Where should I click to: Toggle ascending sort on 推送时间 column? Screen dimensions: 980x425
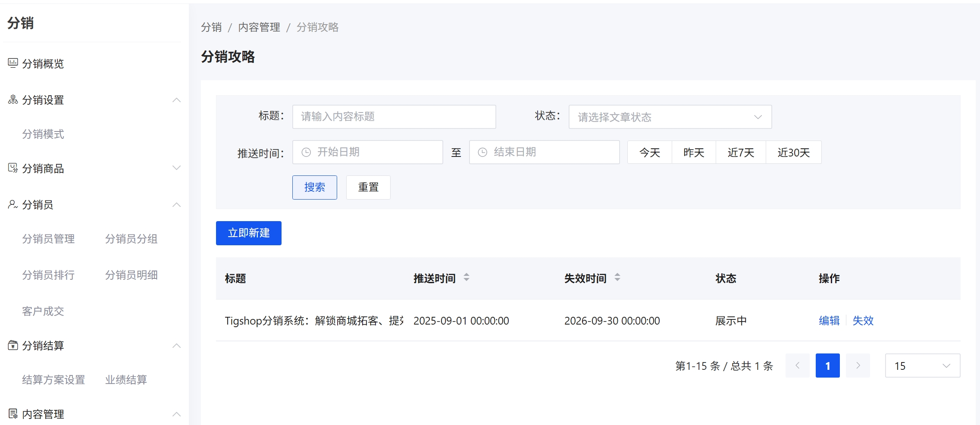467,275
